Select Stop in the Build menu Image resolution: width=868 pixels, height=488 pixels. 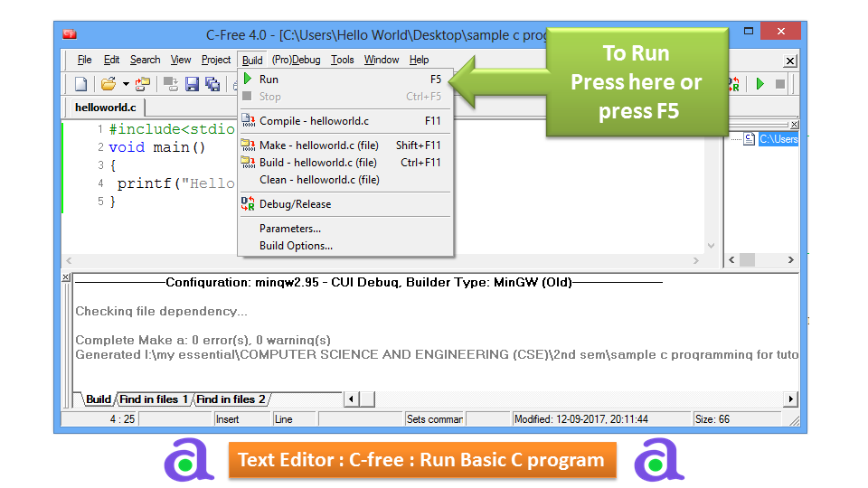pos(346,97)
